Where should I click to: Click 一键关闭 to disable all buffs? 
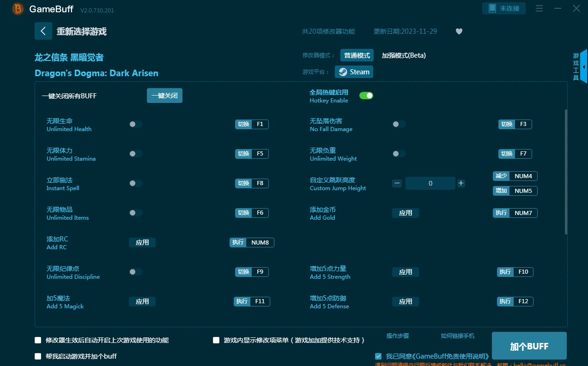click(x=164, y=96)
